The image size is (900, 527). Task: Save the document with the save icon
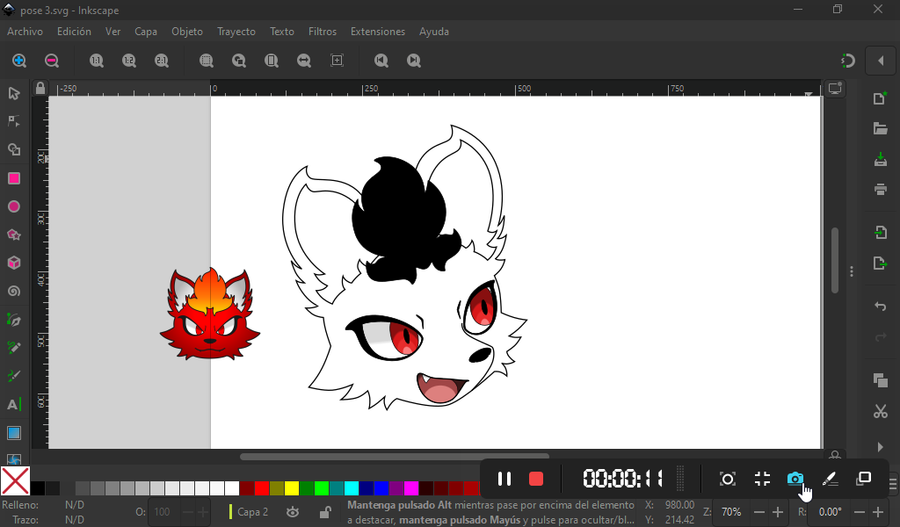(880, 159)
